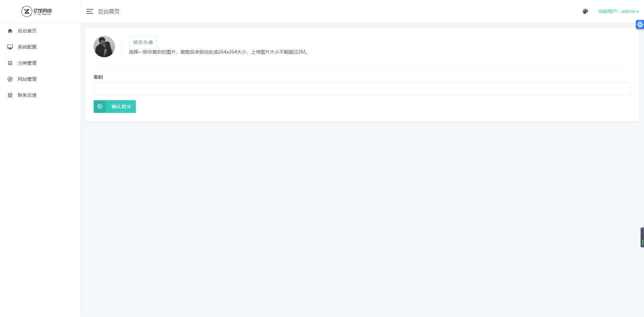Viewport: 644px width, 317px height.
Task: Click the monitor icon beside 系统配置
Action: 10,47
